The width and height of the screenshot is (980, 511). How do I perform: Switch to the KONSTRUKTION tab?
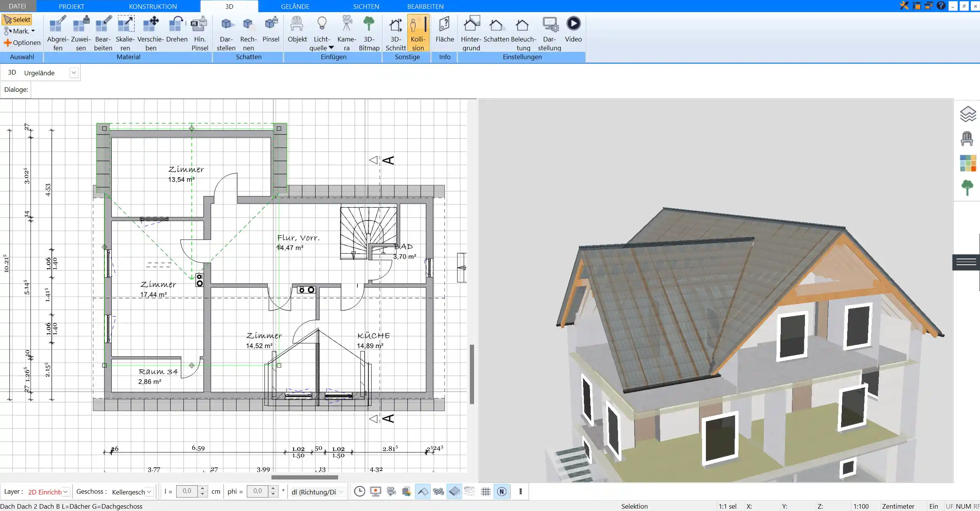point(153,6)
